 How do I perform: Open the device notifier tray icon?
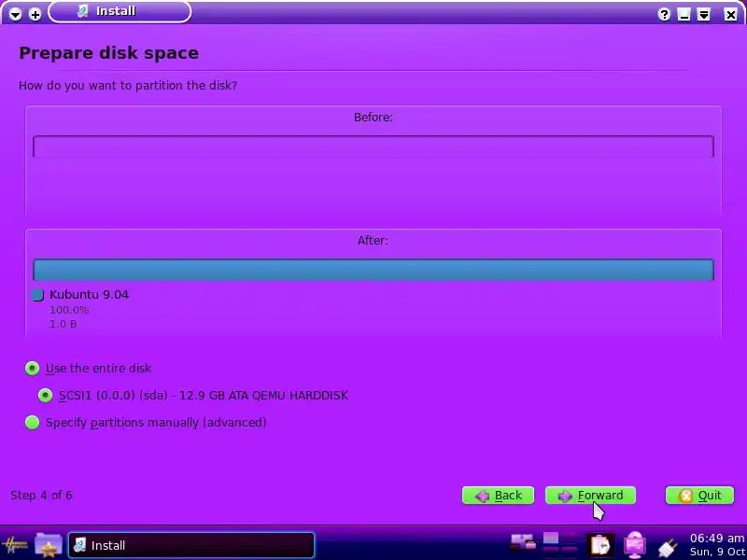click(523, 542)
